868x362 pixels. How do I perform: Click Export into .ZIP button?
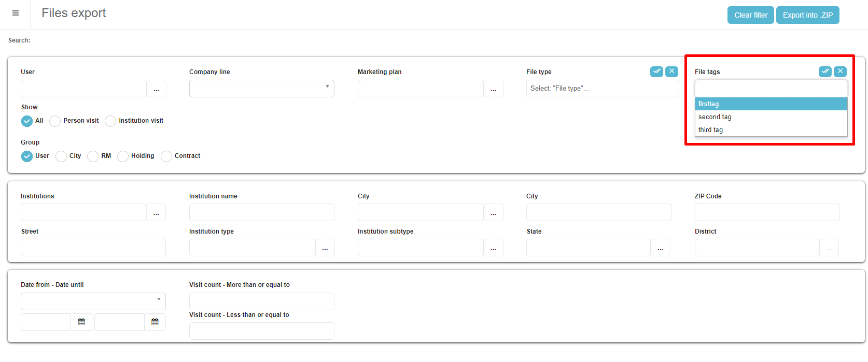click(807, 15)
